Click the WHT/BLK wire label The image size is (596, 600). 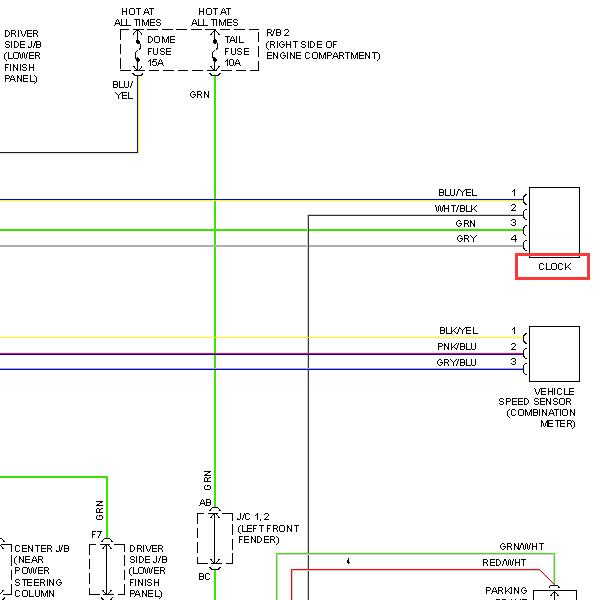[x=456, y=209]
